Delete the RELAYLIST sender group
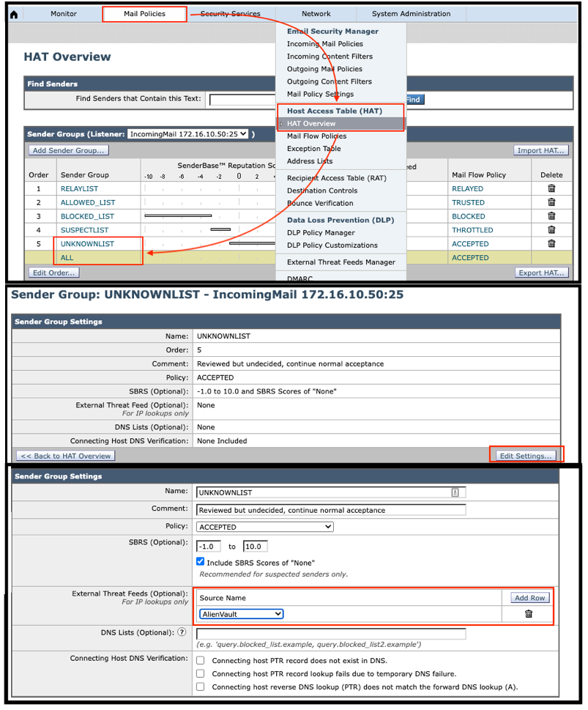Image resolution: width=588 pixels, height=710 pixels. pyautogui.click(x=551, y=188)
